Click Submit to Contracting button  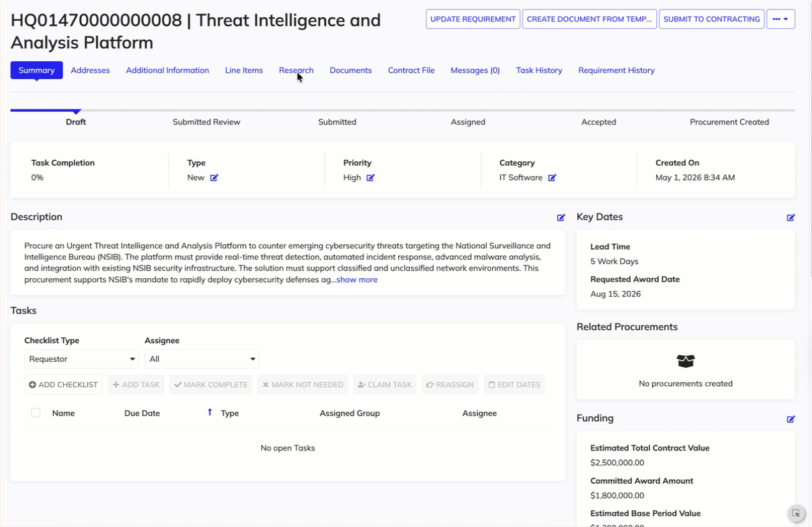(x=712, y=19)
